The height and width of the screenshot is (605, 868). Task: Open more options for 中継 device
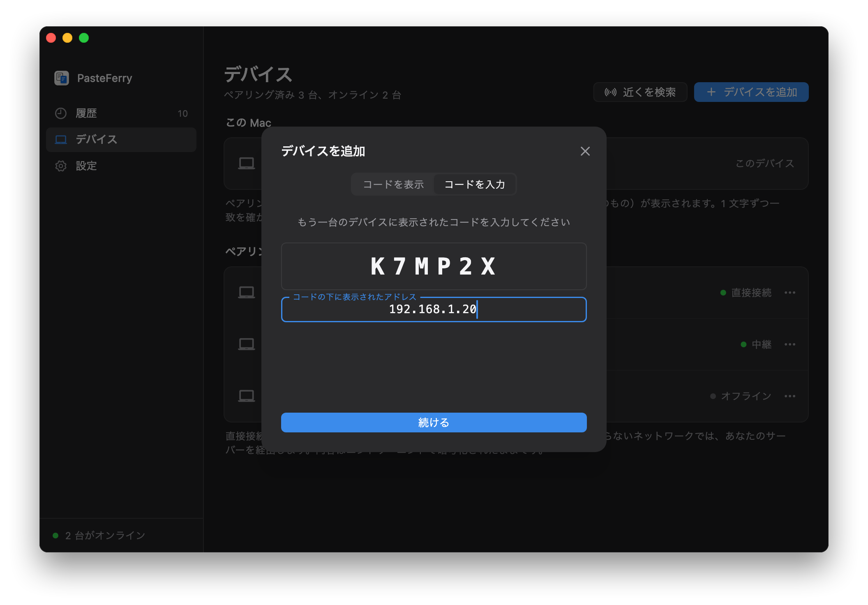coord(790,344)
